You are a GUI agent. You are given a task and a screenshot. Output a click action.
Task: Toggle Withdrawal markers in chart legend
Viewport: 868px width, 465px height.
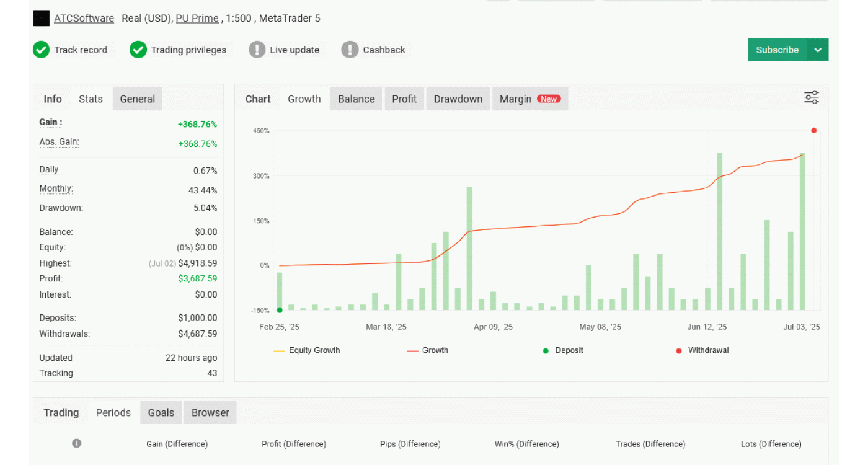click(702, 350)
